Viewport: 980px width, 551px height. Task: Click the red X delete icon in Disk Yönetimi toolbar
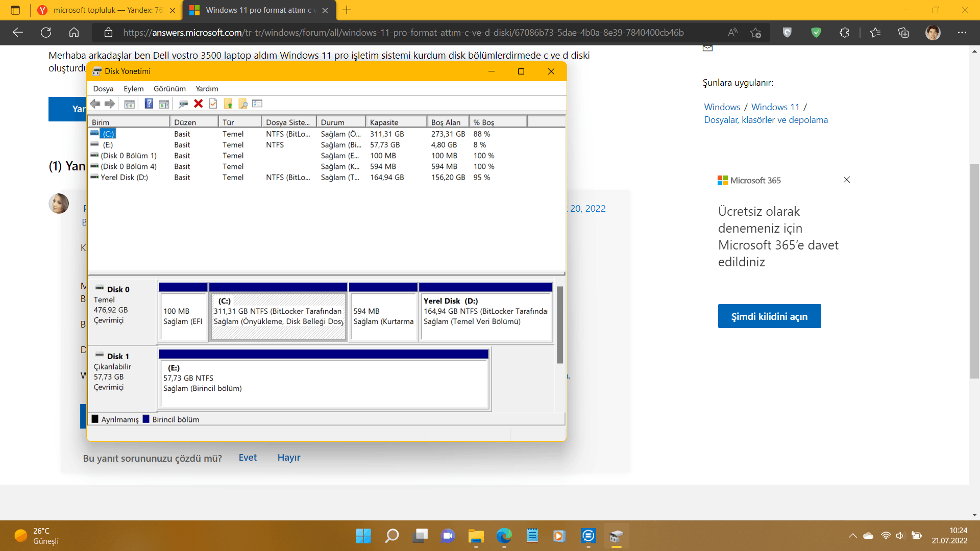199,104
